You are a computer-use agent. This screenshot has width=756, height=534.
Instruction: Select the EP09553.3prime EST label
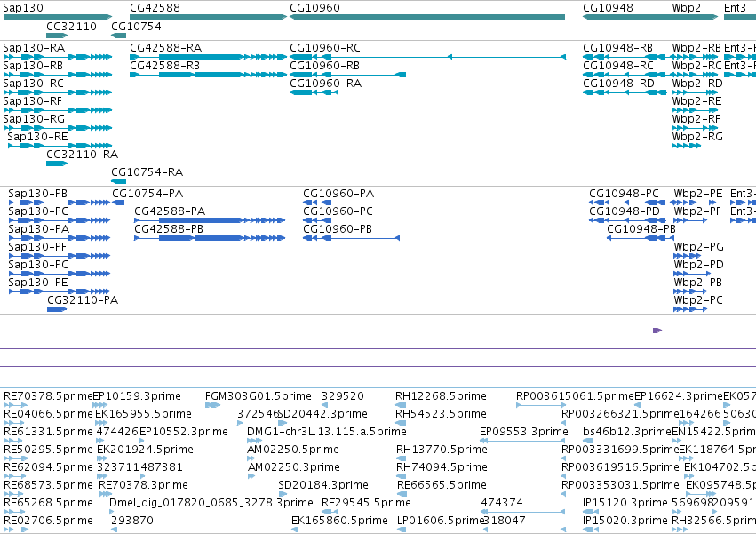point(524,432)
